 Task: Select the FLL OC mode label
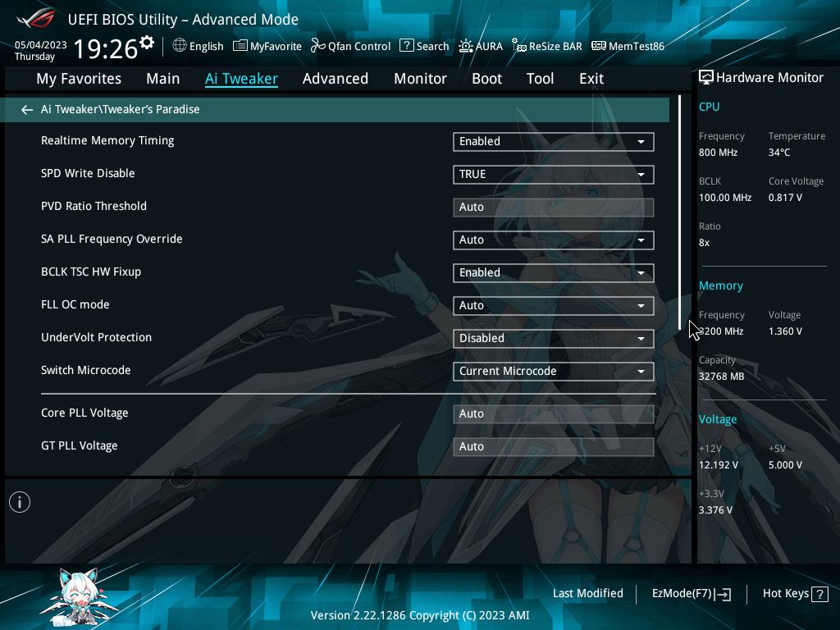coord(75,305)
